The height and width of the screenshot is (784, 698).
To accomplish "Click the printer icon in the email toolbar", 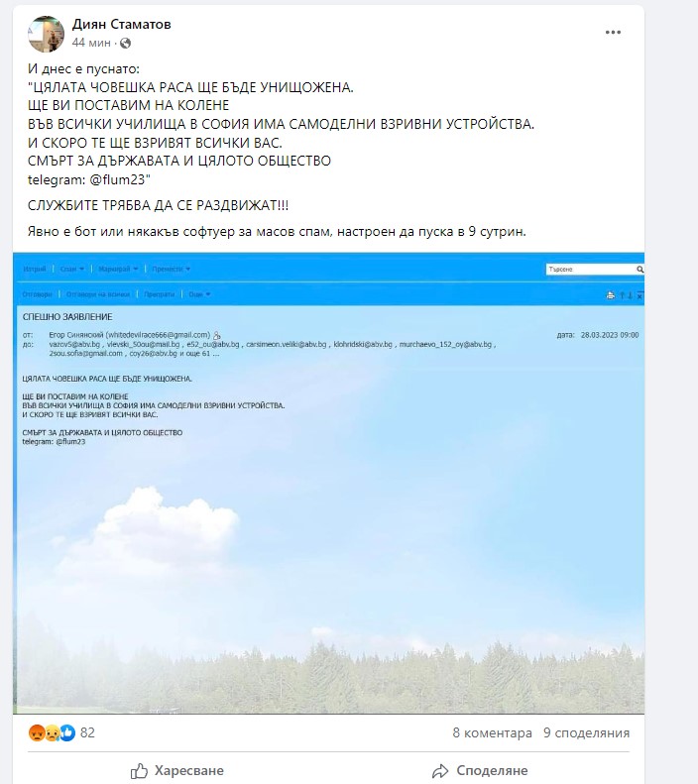I will [x=611, y=295].
